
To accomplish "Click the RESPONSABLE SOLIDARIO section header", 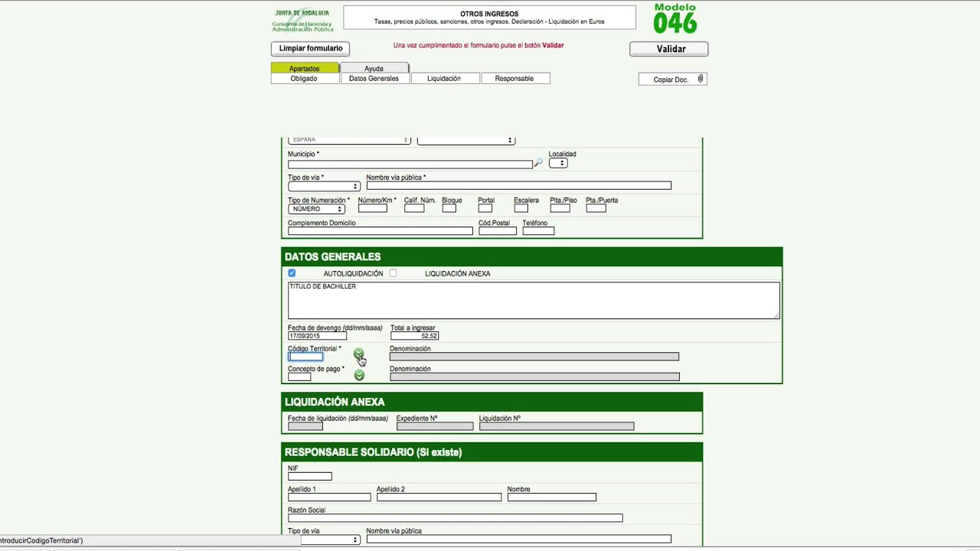I will 492,452.
